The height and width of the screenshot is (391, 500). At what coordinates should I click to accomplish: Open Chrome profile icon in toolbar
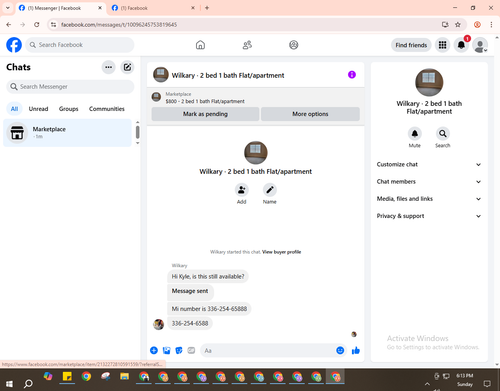pos(477,25)
